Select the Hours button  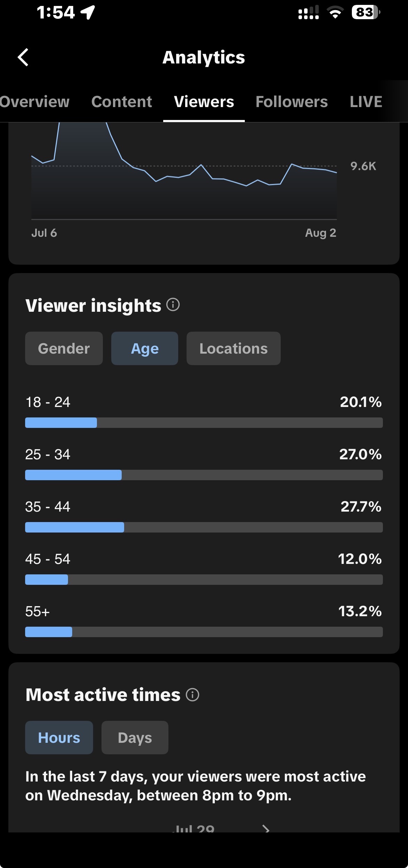(x=59, y=738)
